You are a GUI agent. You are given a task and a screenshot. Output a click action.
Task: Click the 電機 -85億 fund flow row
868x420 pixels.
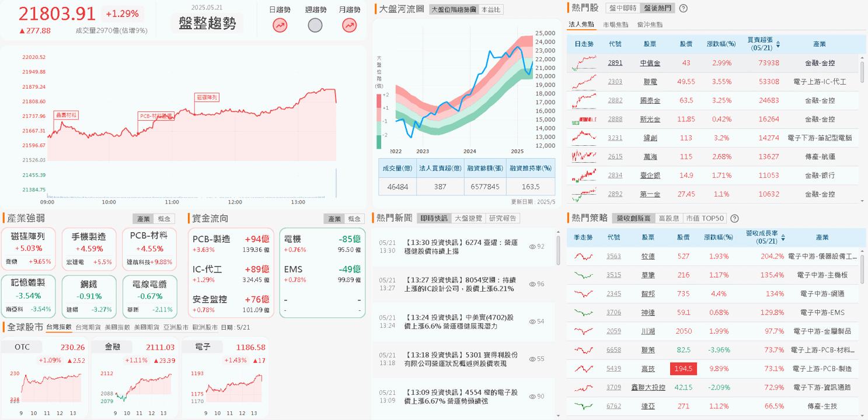pos(322,243)
